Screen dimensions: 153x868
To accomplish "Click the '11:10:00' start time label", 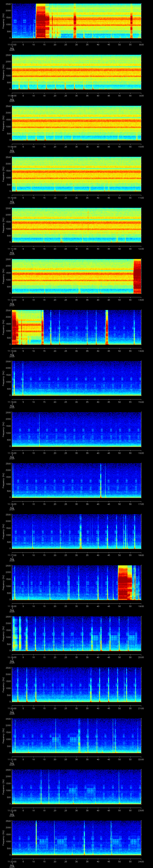I will (x=12, y=197).
